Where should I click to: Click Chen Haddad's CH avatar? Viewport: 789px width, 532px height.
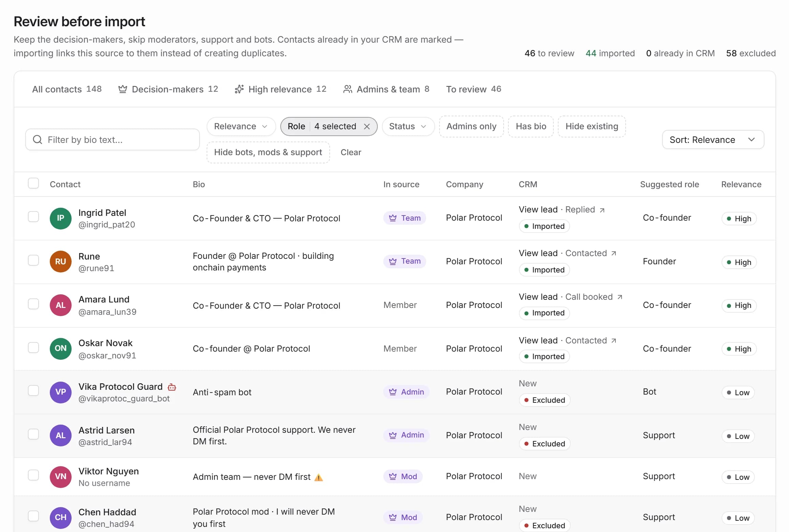61,518
